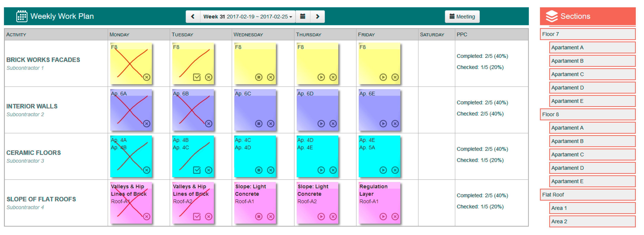Image resolution: width=644 pixels, height=235 pixels.
Task: Click play icon on Thursday Ap. 6D note
Action: click(321, 124)
